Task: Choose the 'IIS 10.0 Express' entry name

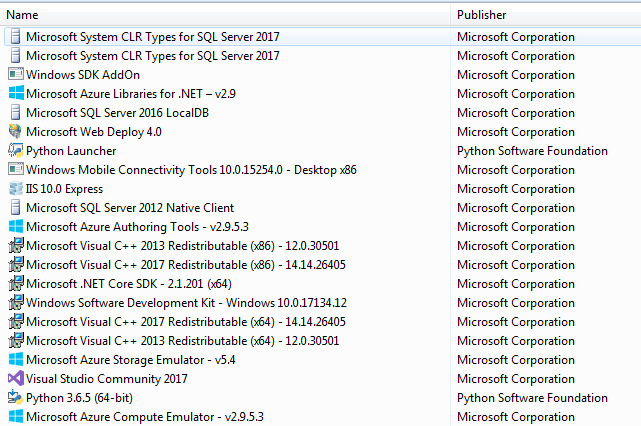Action: coord(64,189)
